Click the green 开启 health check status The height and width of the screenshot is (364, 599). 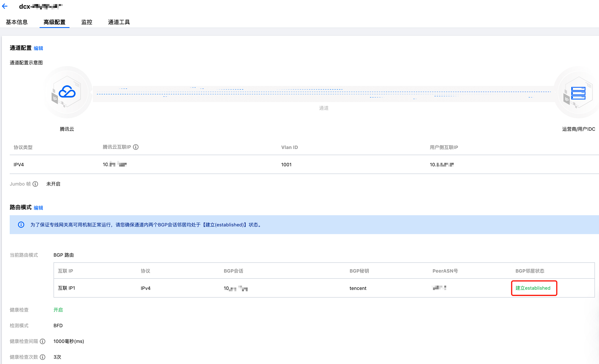58,310
